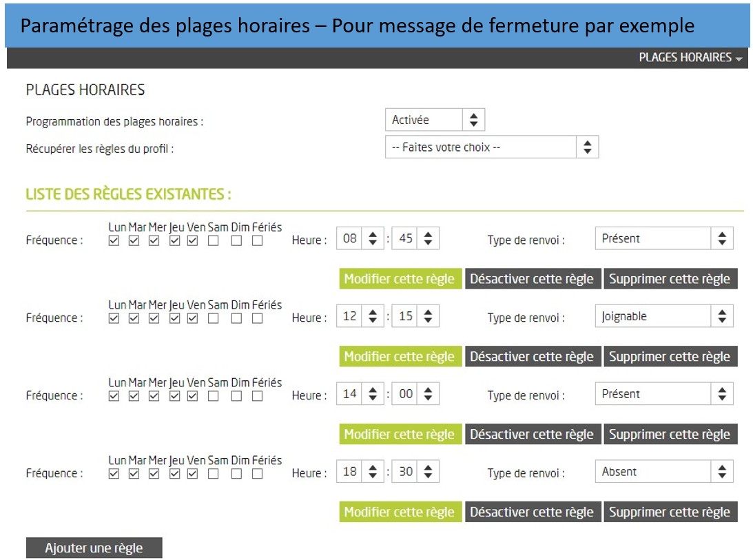This screenshot has height=560, width=753.
Task: Click minute stepper arrows next to 45
Action: click(x=428, y=239)
